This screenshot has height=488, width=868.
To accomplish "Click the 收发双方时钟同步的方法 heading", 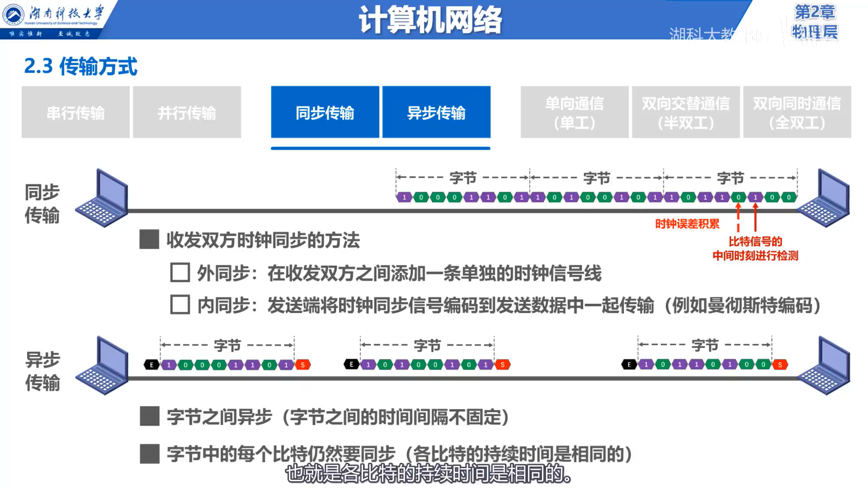I will pos(263,240).
